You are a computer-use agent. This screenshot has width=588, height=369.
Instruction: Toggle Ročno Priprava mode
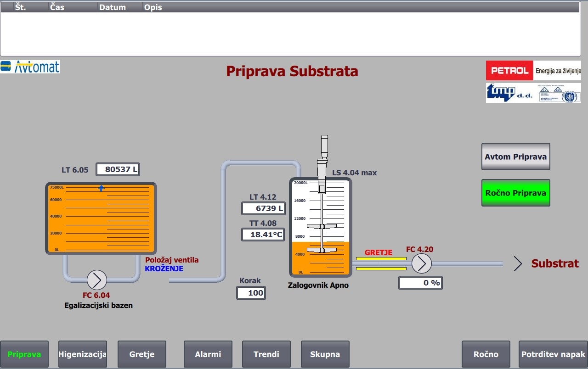coord(515,193)
